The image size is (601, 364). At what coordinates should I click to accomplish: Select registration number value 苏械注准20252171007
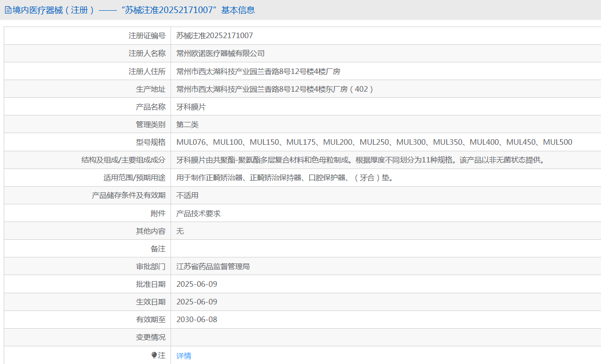coord(215,35)
